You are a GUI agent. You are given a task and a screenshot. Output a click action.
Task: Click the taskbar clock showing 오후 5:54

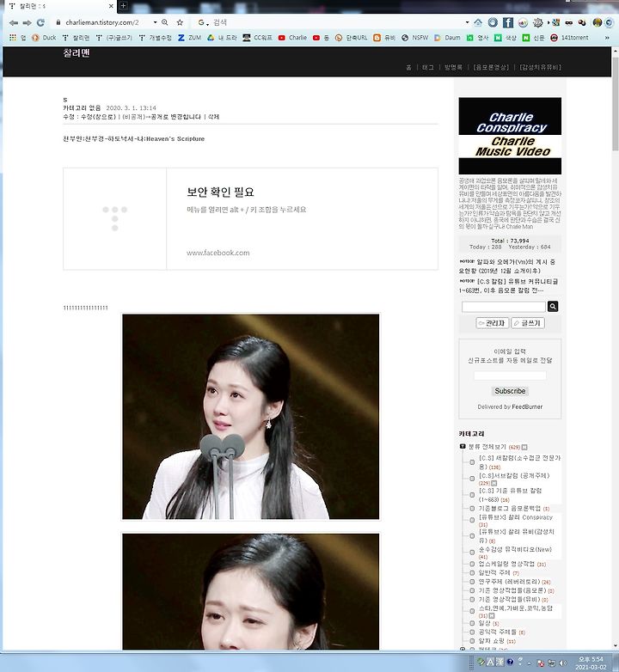pyautogui.click(x=591, y=659)
